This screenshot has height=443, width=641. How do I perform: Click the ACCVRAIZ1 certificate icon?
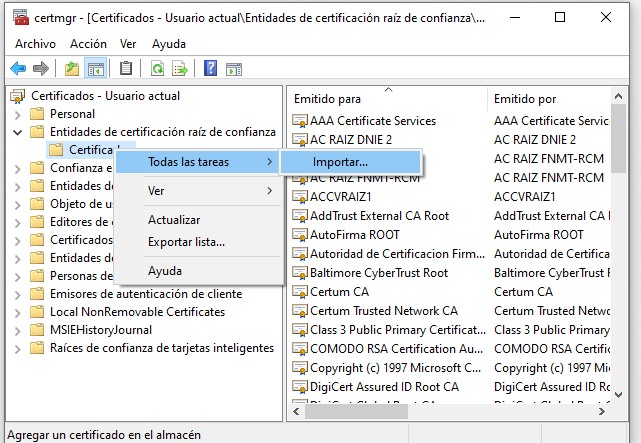point(300,197)
